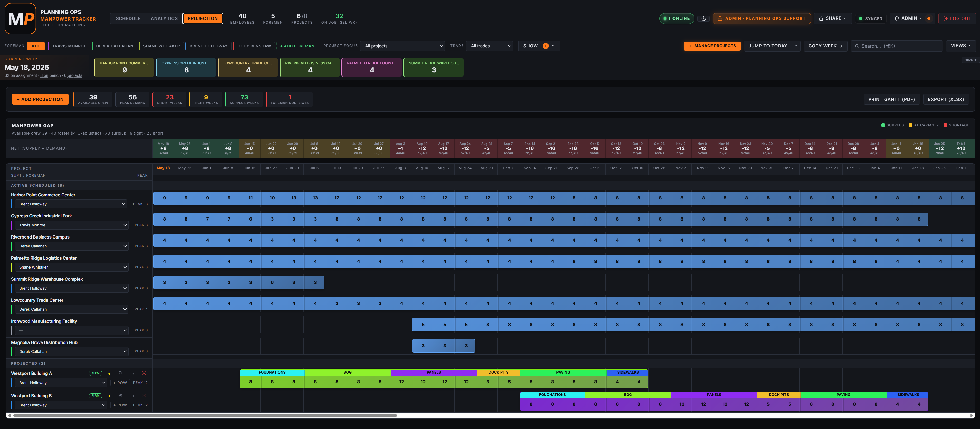Open Ironwood Manufacturing Facility foreman dropdown

pyautogui.click(x=72, y=330)
